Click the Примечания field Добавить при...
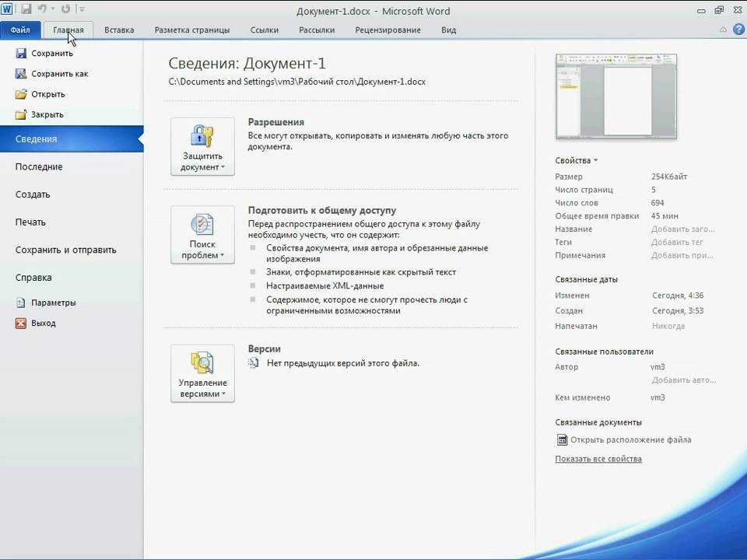The width and height of the screenshot is (747, 560). [682, 255]
